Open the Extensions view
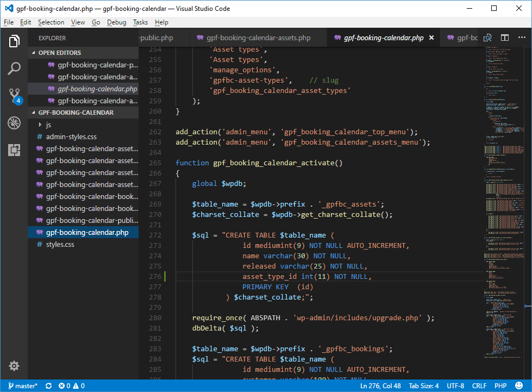532x392 pixels. click(x=14, y=150)
